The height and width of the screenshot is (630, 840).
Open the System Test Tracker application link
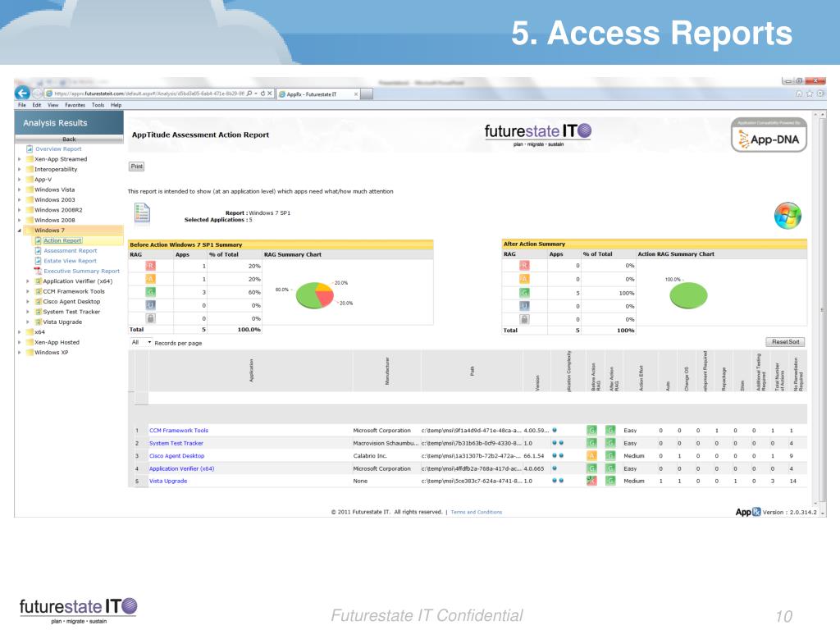click(176, 443)
